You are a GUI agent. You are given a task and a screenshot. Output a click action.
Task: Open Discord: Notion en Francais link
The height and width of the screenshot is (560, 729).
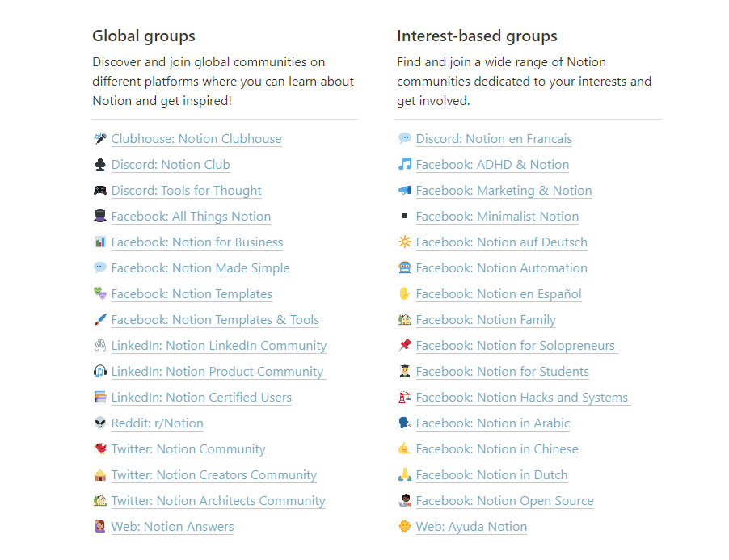coord(494,139)
